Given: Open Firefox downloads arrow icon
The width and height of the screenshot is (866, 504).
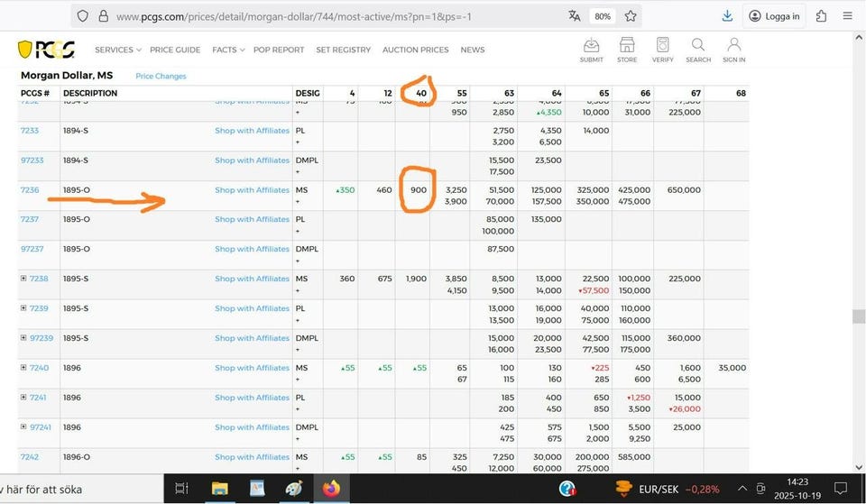Looking at the screenshot, I should (727, 16).
